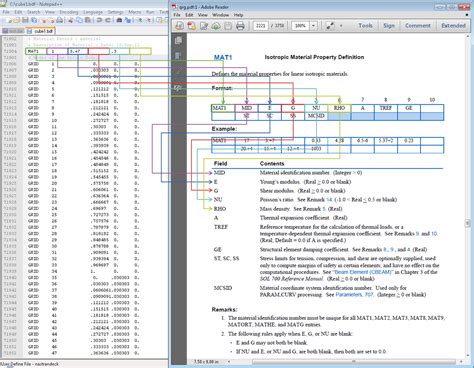Screen dimensions: 474x368
Task: Click the page number input field in Adobe Reader
Action: point(260,26)
